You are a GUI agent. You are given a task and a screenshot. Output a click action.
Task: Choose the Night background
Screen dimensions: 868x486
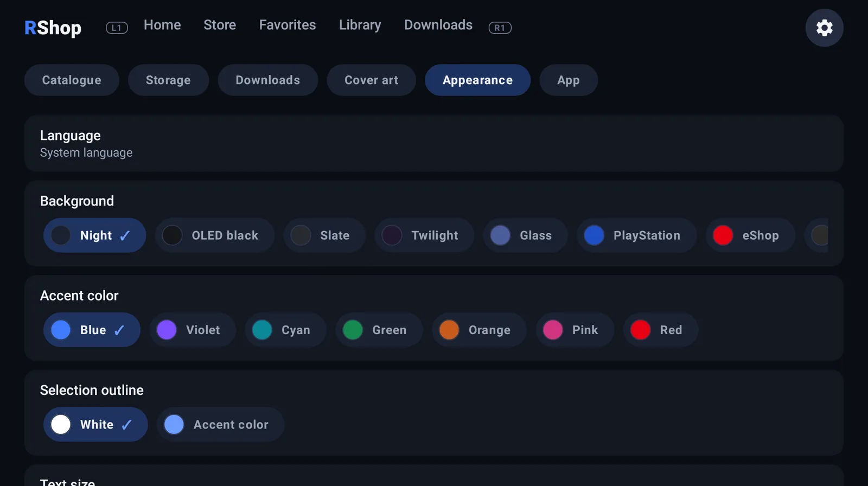click(x=94, y=235)
